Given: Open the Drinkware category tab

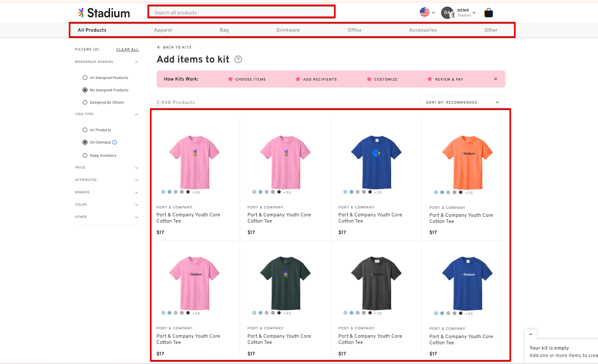Looking at the screenshot, I should (288, 30).
